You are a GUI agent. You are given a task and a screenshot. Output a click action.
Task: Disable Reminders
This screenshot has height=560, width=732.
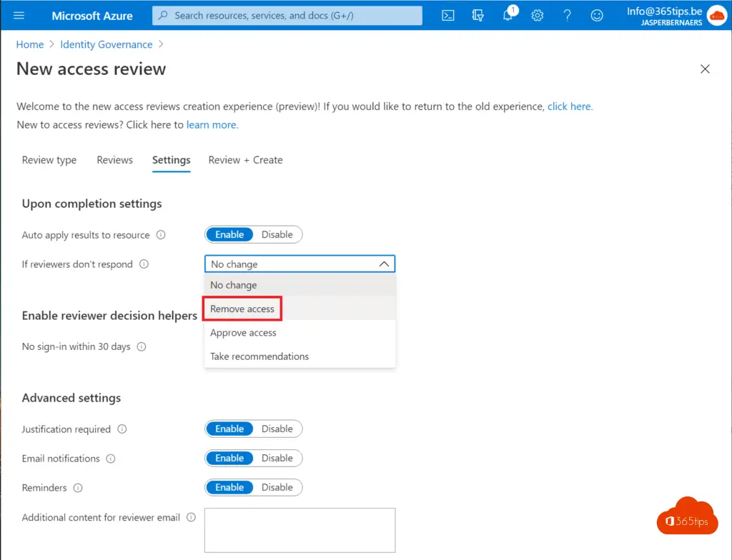277,488
